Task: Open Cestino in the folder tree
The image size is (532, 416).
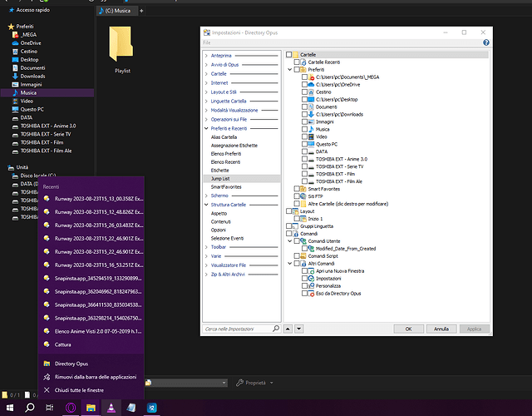Action: (x=28, y=52)
